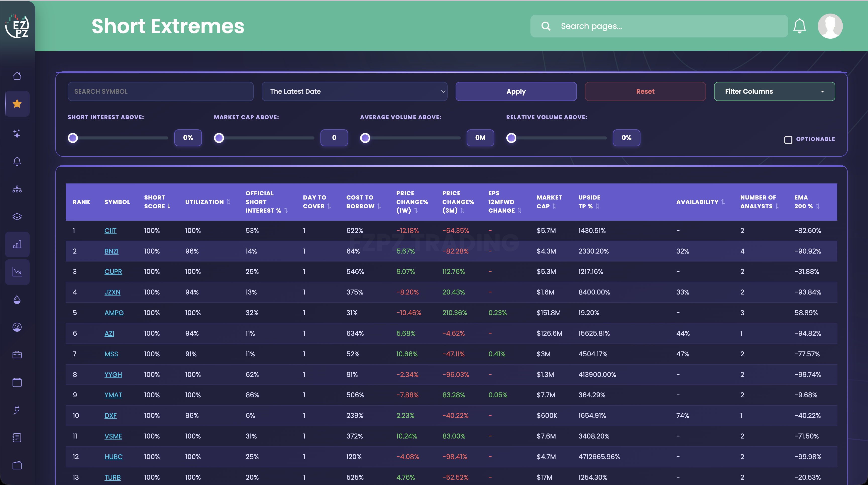
Task: Sort by Utilization column
Action: pos(229,202)
